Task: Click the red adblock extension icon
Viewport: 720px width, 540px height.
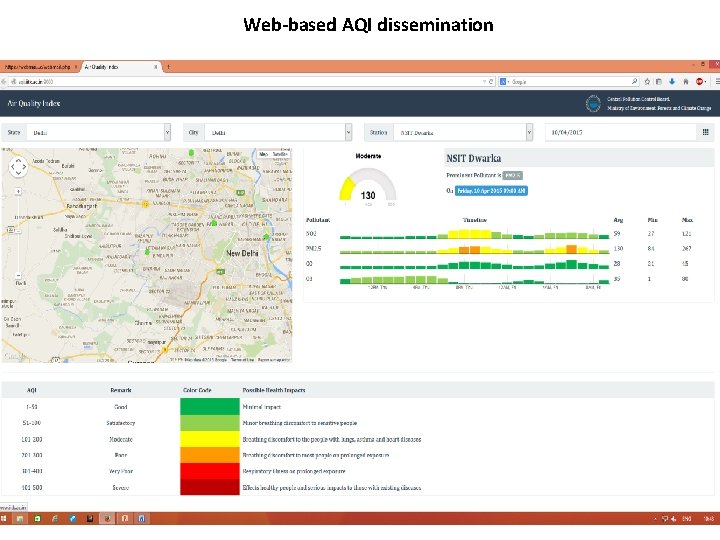Action: pyautogui.click(x=699, y=82)
